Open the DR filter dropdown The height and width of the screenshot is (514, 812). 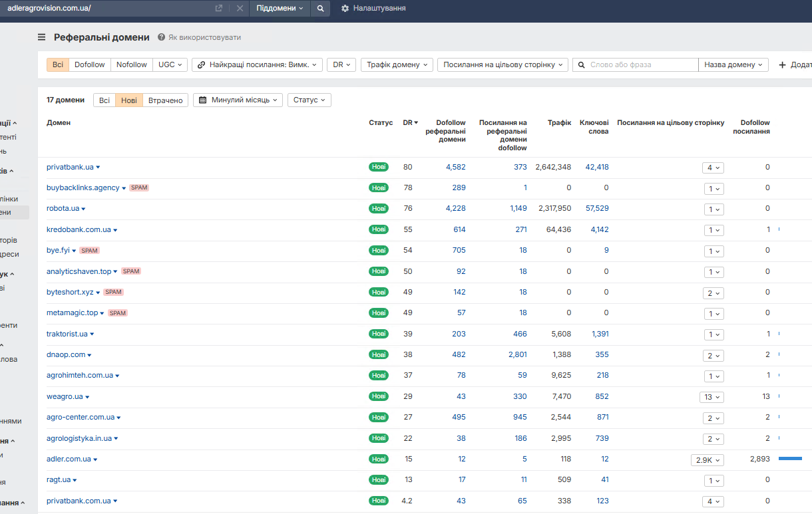click(x=341, y=64)
